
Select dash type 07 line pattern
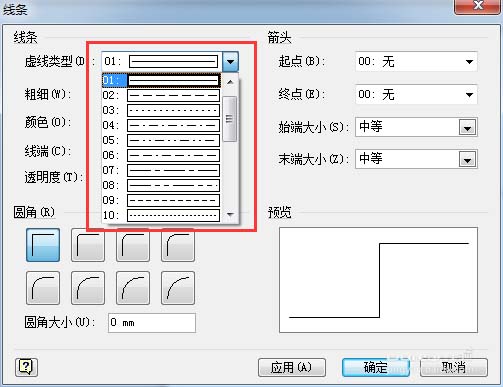(x=161, y=170)
